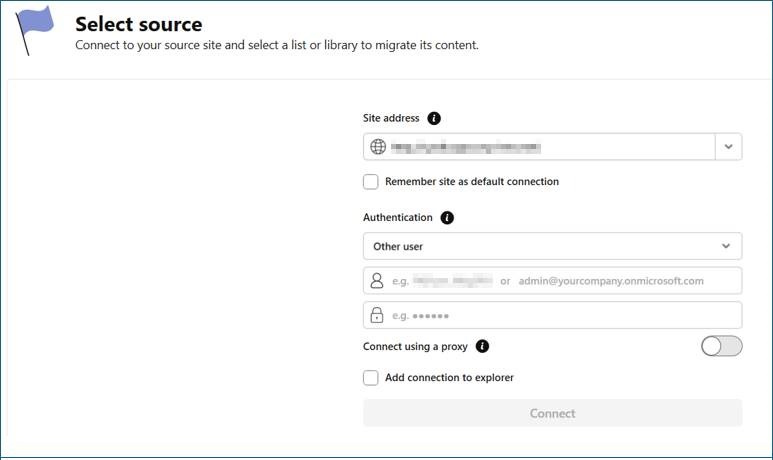Click the flag icon beside Select source
The image size is (773, 460).
point(36,28)
